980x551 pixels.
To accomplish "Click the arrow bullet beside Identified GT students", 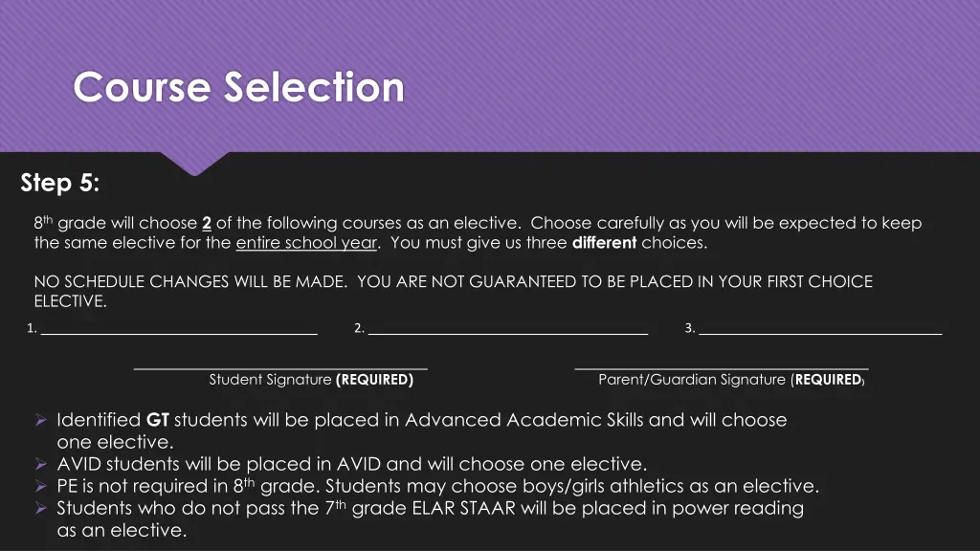I will (40, 420).
